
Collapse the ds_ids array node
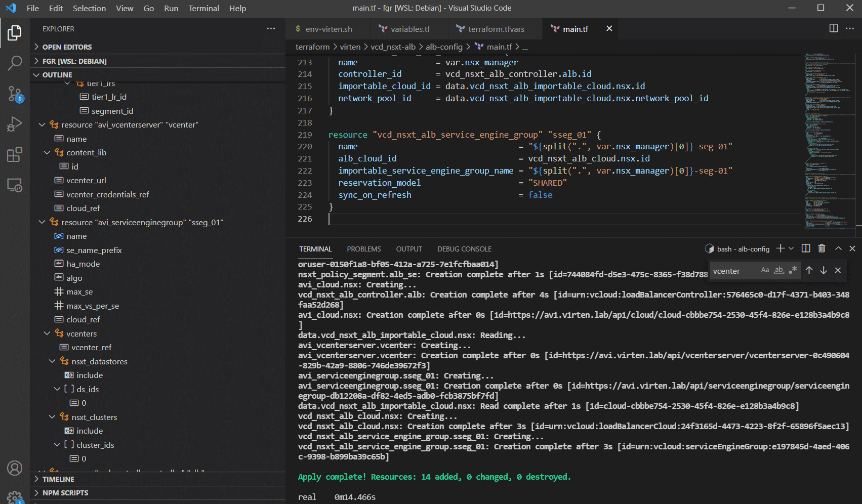tap(57, 389)
